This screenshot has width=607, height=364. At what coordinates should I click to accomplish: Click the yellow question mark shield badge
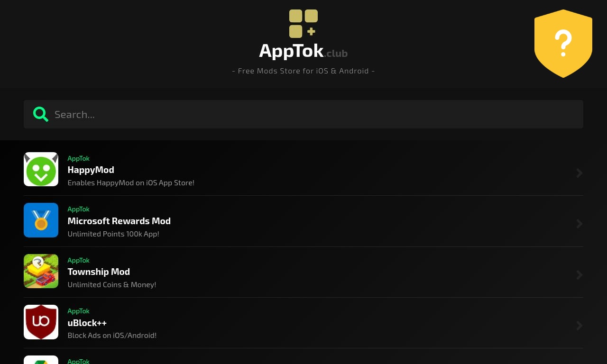pyautogui.click(x=563, y=43)
